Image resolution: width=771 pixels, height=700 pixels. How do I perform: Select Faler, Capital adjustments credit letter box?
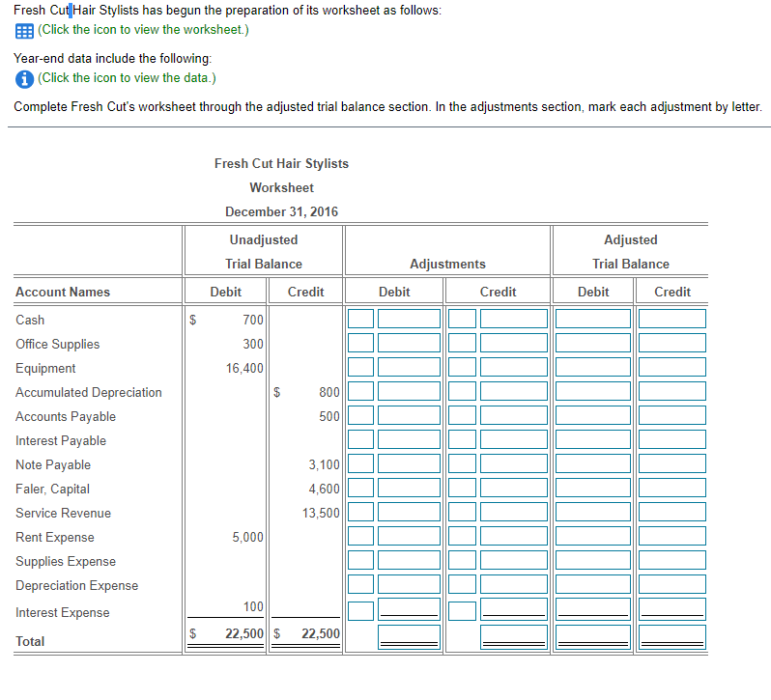tap(462, 487)
